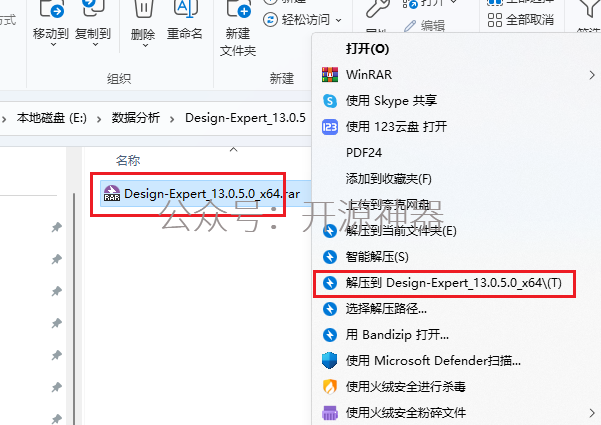The image size is (601, 425).
Task: Click the WinRAR icon in context menu
Action: click(x=330, y=75)
